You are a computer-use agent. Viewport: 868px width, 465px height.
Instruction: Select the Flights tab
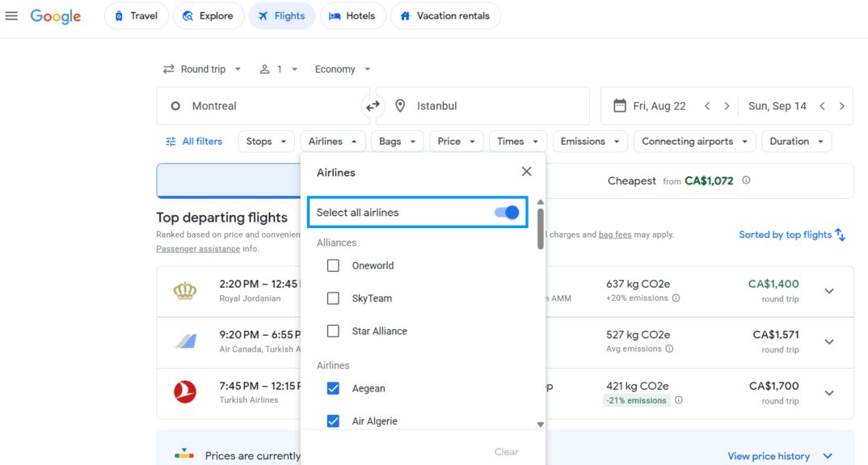tap(282, 16)
